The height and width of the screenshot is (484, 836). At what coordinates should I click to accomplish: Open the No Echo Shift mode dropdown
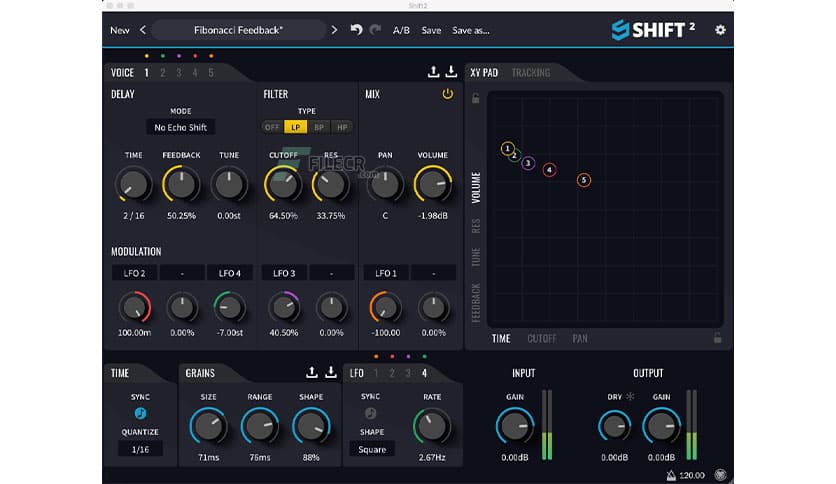coord(180,128)
